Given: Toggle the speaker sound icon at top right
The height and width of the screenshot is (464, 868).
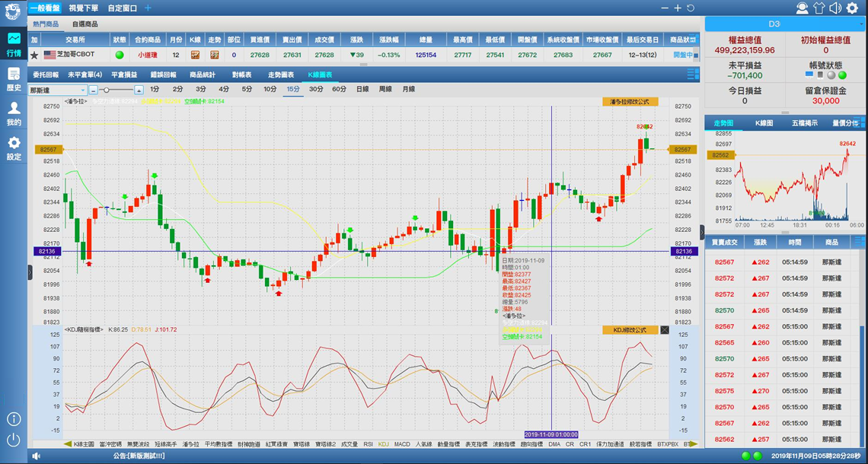Looking at the screenshot, I should pyautogui.click(x=835, y=8).
